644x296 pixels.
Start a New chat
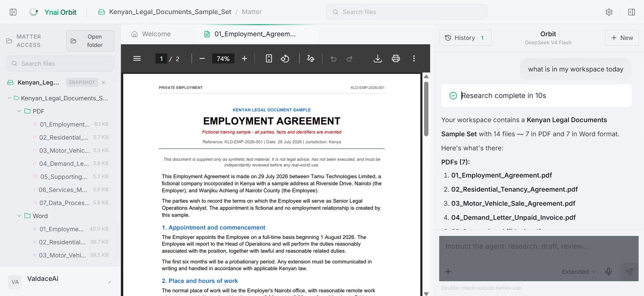click(x=621, y=38)
